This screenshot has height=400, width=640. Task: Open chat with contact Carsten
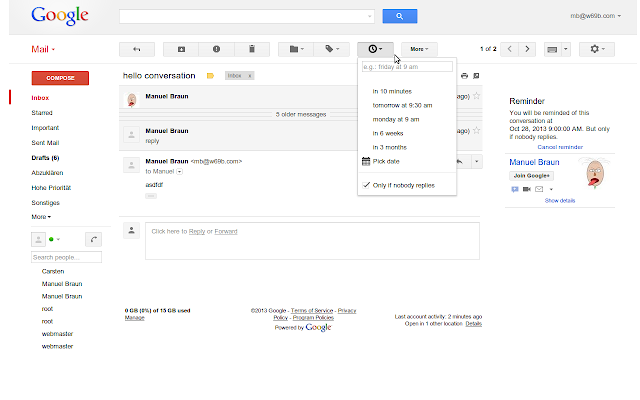click(x=53, y=271)
